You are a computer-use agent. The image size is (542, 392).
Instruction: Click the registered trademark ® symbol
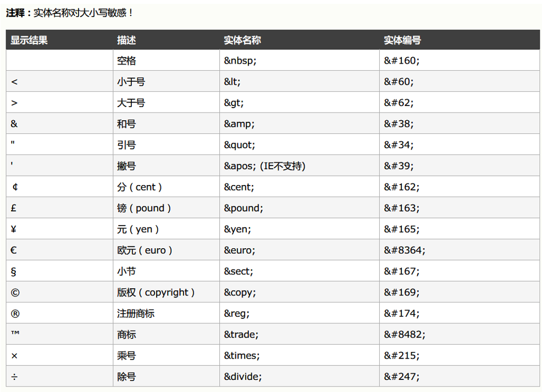click(15, 313)
